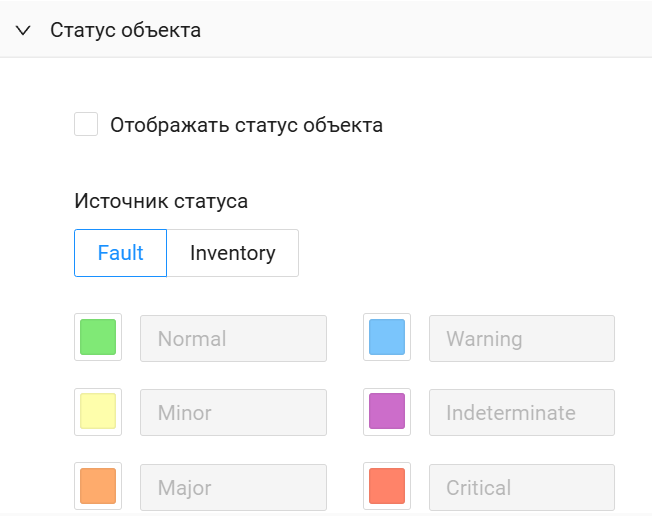Click inside the Critical input field
The image size is (652, 516).
(x=521, y=487)
